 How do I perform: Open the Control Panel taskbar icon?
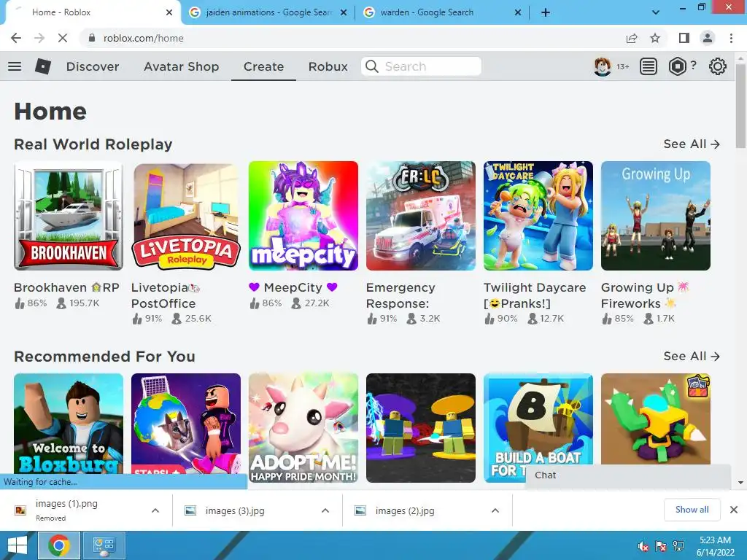(x=104, y=545)
